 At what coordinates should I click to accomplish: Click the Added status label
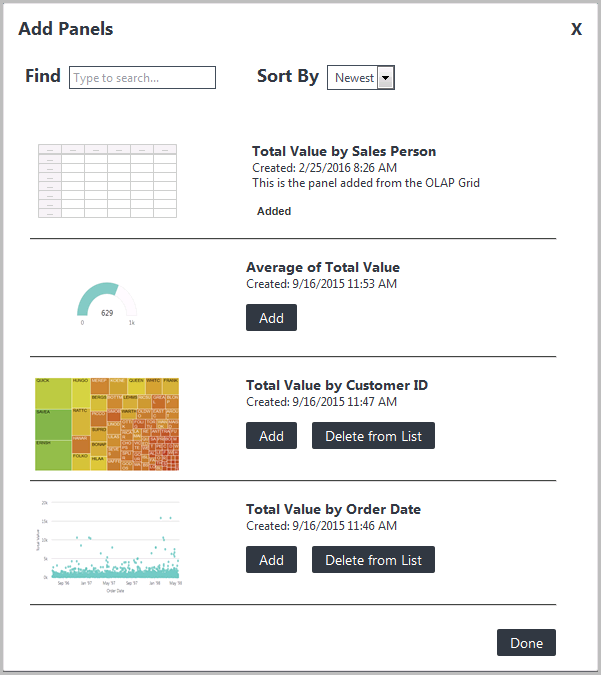point(274,211)
